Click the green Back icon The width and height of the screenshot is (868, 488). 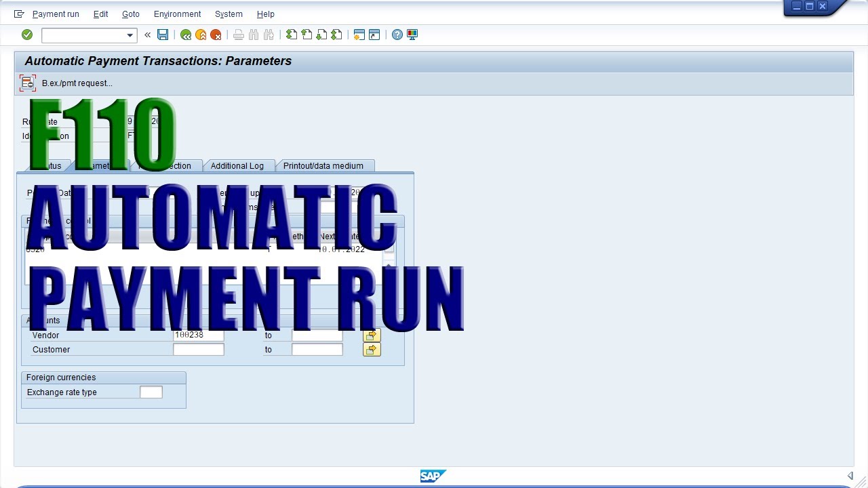coord(186,35)
